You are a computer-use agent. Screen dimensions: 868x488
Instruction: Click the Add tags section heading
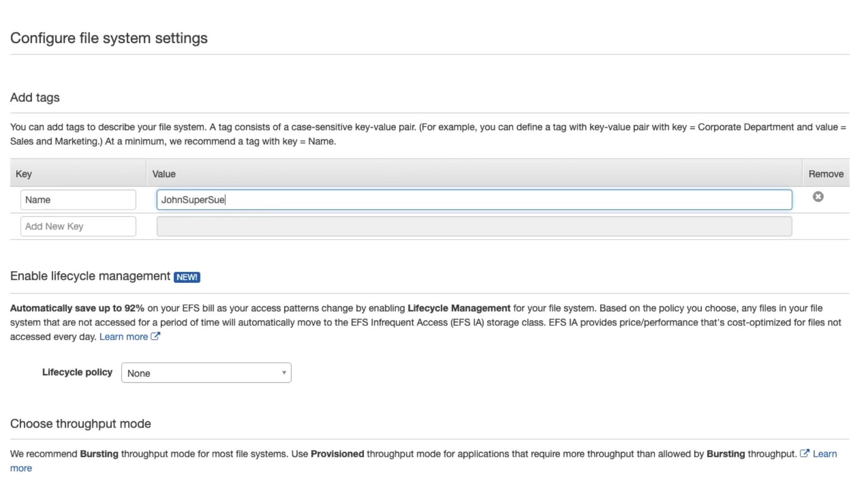35,98
